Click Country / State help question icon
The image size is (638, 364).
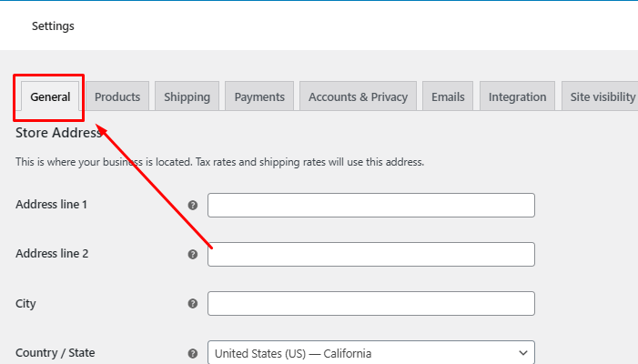click(193, 353)
